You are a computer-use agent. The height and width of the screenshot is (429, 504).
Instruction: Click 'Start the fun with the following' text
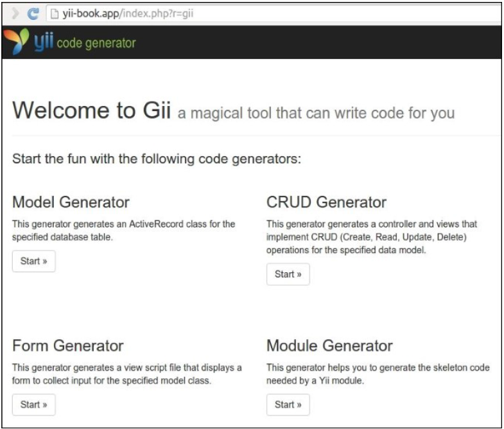tap(157, 159)
